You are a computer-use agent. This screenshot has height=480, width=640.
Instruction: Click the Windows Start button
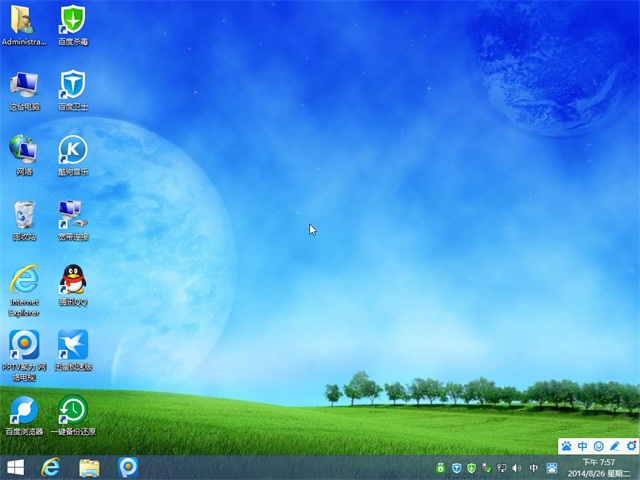(16, 467)
